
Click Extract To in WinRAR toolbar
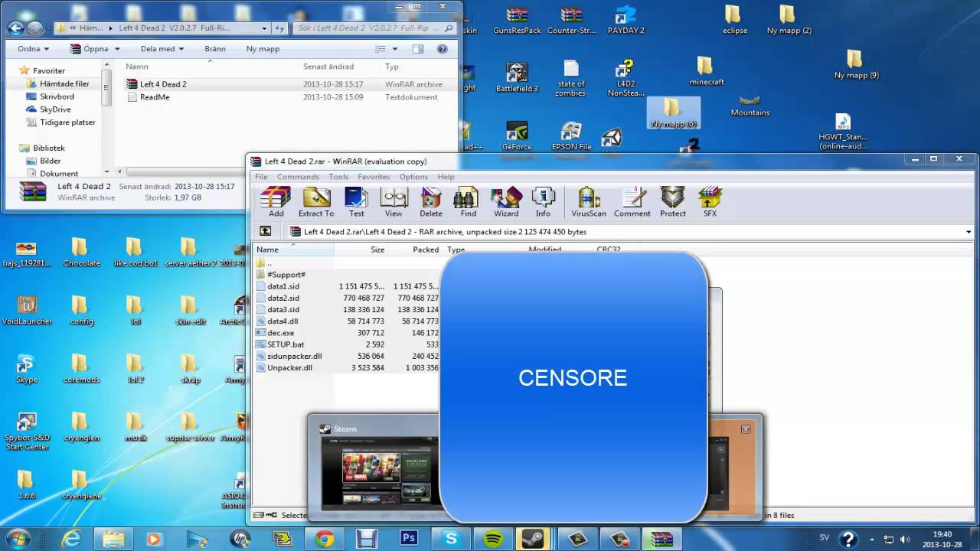[316, 202]
